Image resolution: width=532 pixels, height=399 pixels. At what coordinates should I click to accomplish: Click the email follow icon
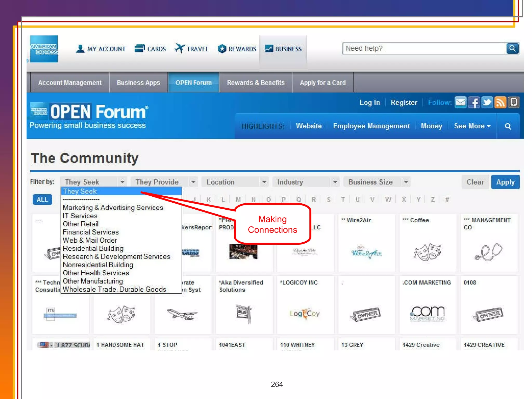pyautogui.click(x=461, y=102)
